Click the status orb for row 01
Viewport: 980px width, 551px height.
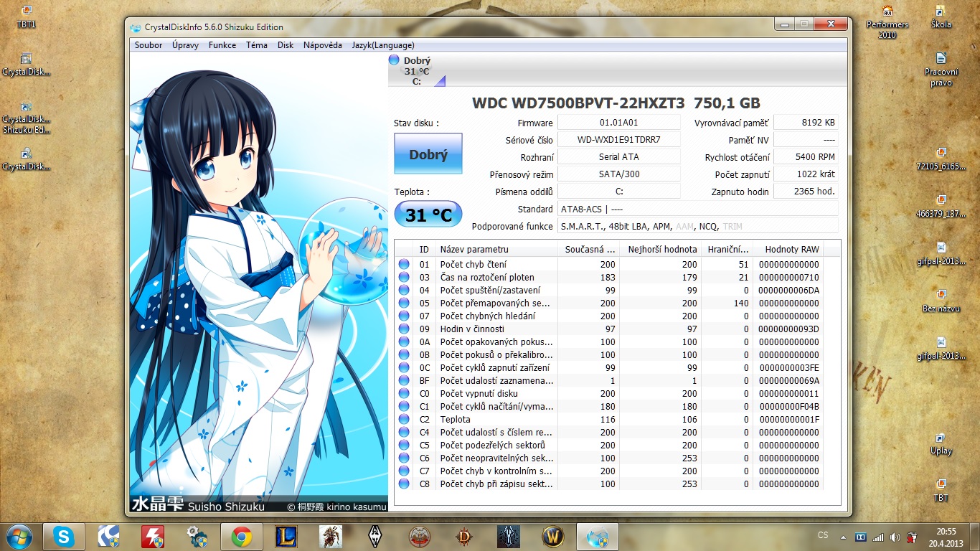click(404, 265)
